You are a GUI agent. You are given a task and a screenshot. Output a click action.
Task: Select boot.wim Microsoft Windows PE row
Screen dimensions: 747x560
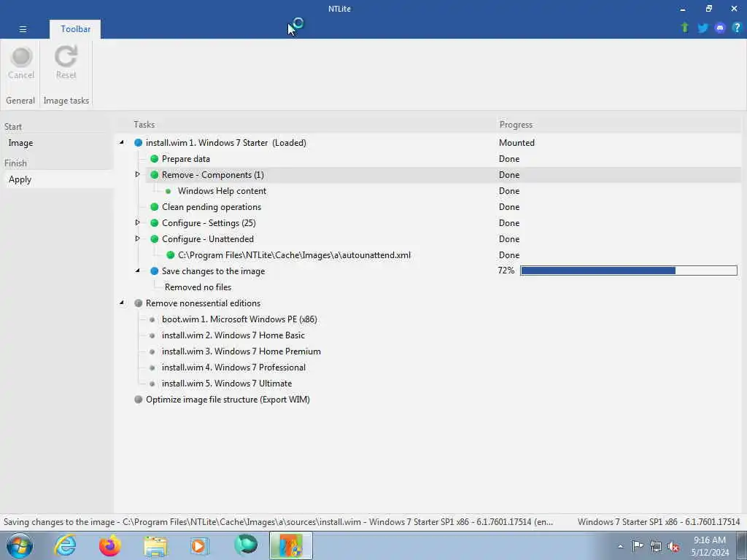click(239, 319)
